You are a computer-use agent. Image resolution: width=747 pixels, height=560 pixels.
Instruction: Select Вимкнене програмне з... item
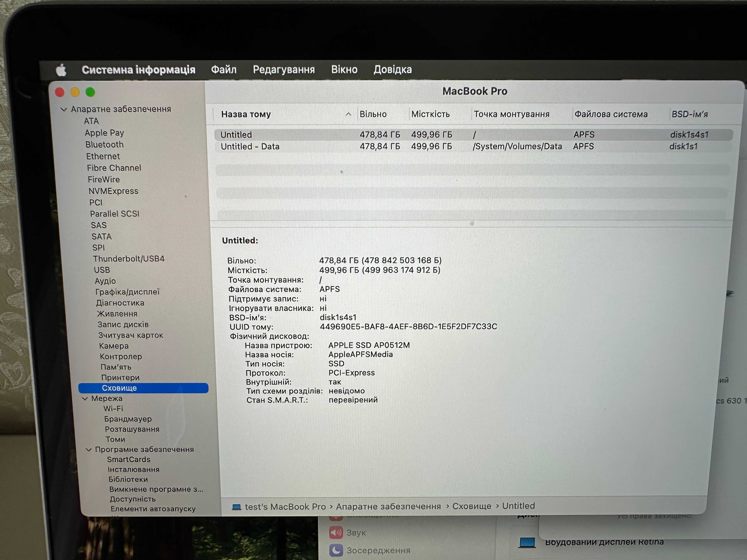click(156, 489)
